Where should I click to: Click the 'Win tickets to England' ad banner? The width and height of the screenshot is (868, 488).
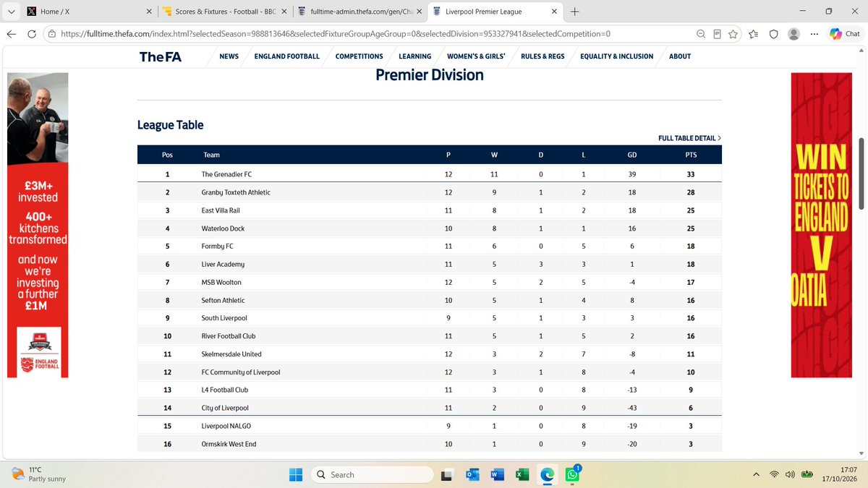822,225
